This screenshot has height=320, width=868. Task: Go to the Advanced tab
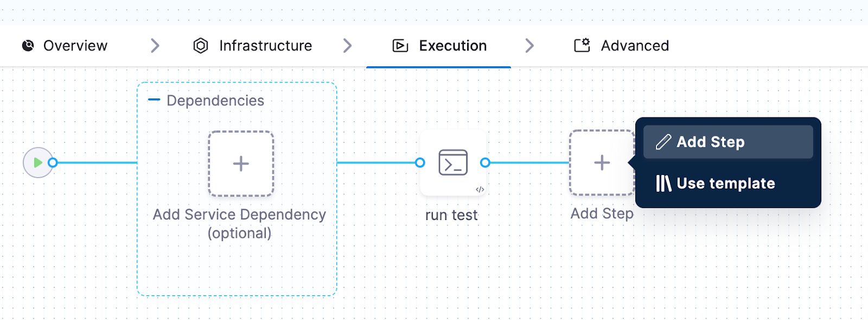621,46
